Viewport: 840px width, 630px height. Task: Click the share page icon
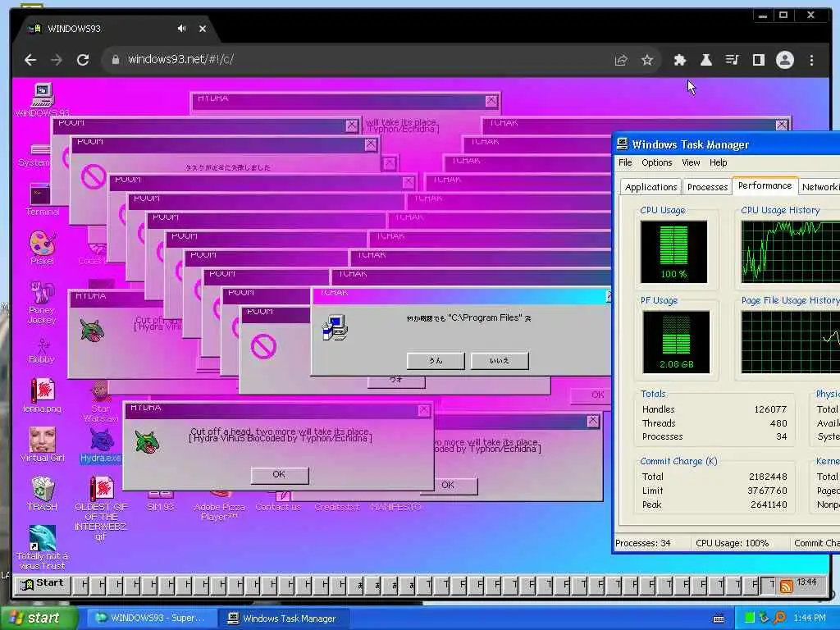coord(621,60)
